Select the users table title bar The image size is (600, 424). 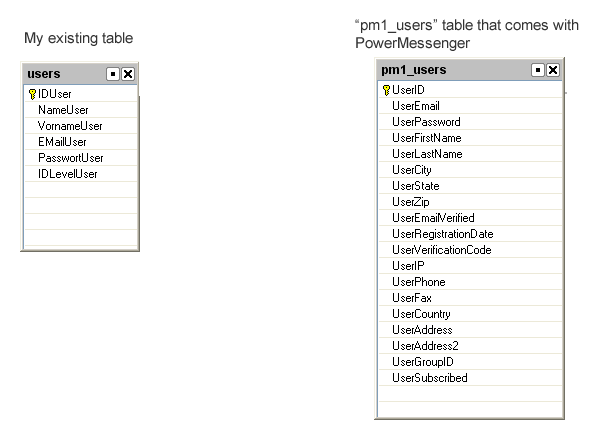(80, 74)
